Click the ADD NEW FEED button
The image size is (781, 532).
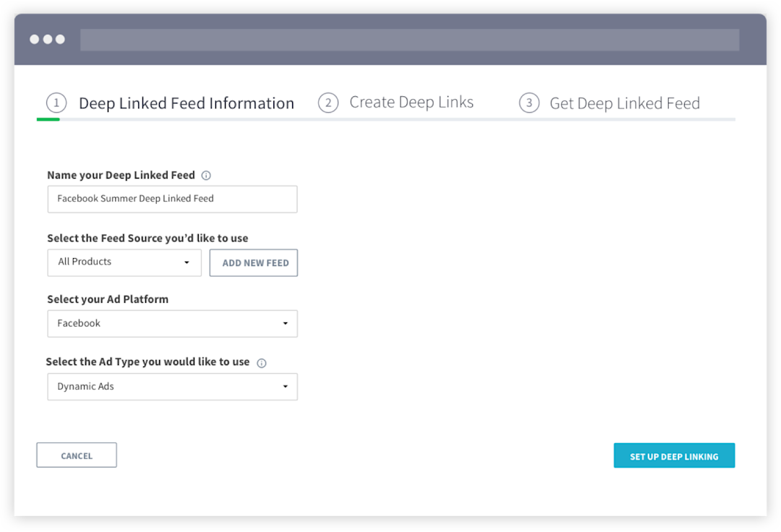tap(254, 263)
